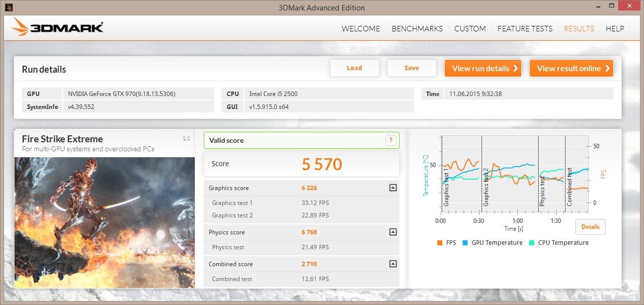
Task: Collapse the Physics score section
Action: coord(393,232)
